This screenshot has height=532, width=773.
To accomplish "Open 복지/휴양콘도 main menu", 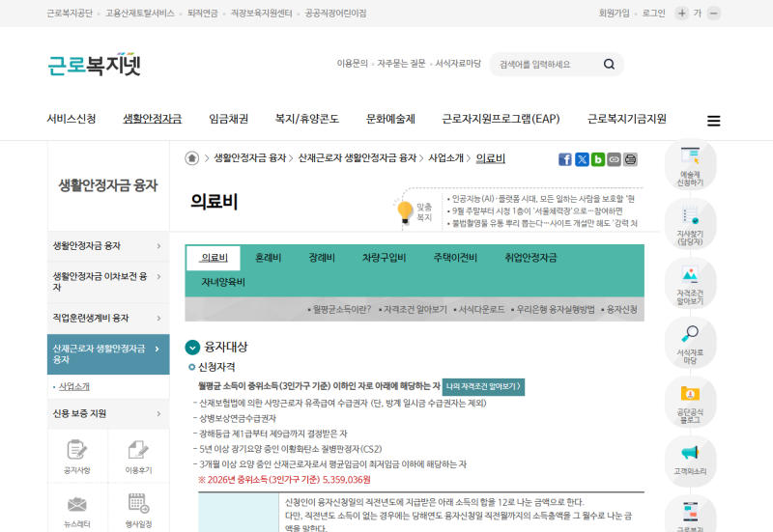I will point(306,119).
